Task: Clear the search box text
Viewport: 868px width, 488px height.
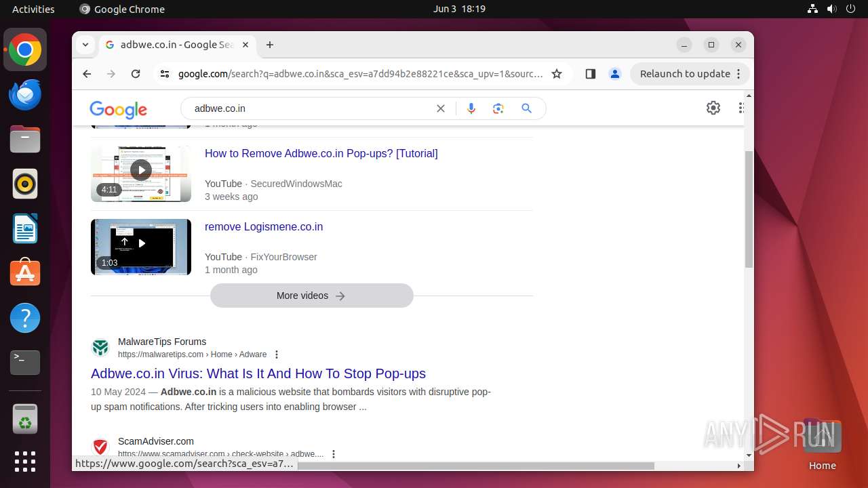Action: pos(441,108)
